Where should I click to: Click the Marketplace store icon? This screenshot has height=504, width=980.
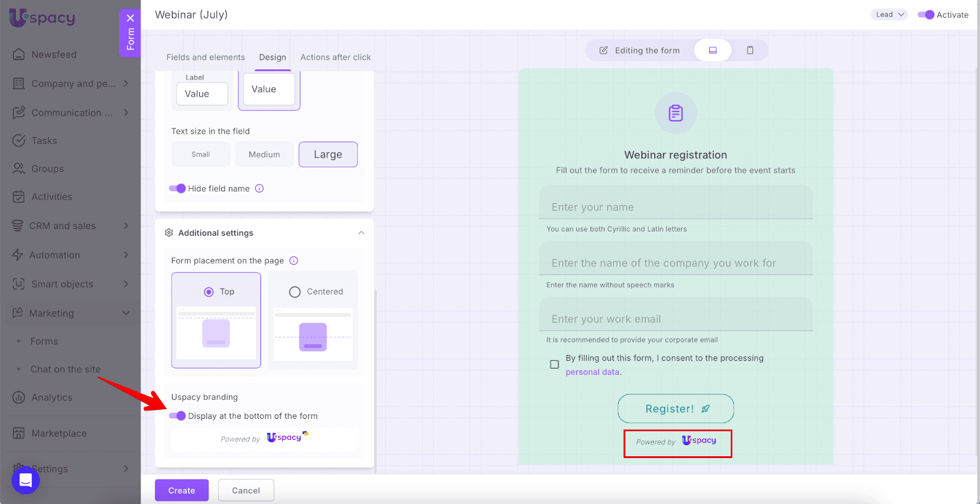[x=19, y=433]
